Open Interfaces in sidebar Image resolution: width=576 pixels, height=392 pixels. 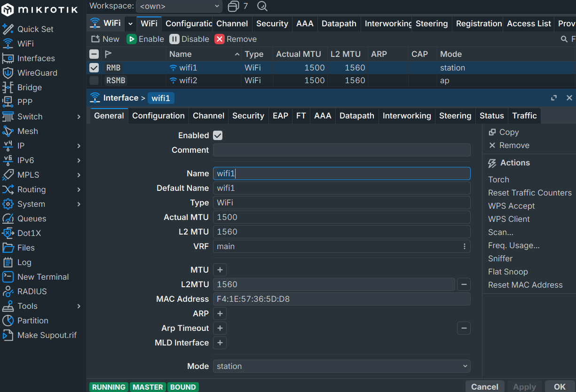pos(29,58)
